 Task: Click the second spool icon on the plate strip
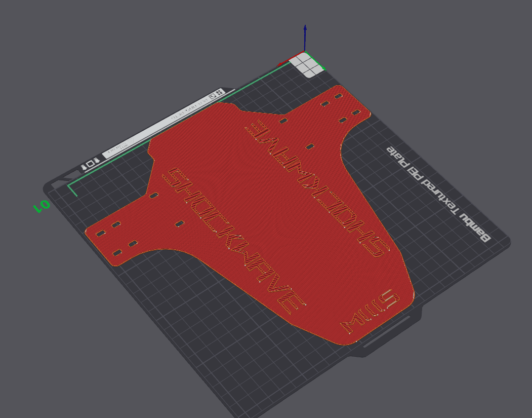tap(96, 161)
